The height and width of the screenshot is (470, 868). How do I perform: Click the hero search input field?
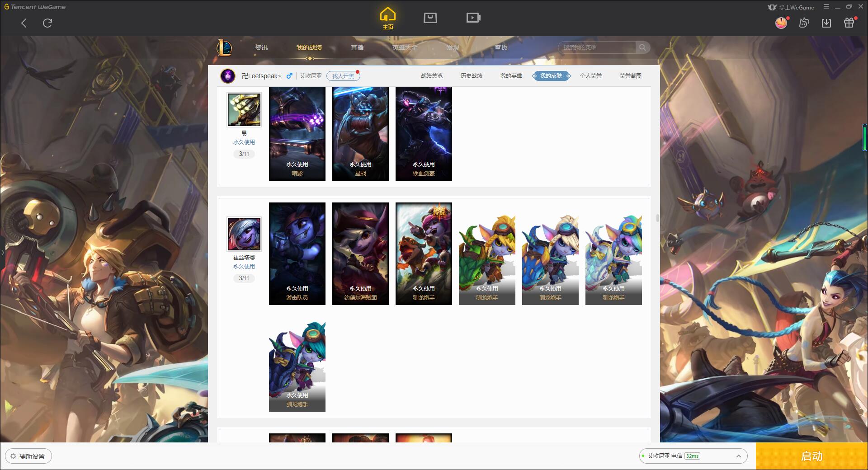(597, 47)
